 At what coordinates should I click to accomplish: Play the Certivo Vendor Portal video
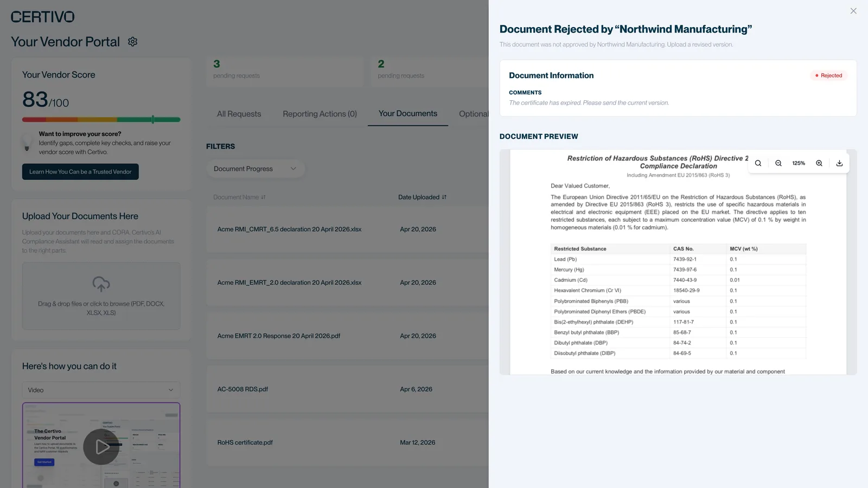[101, 447]
